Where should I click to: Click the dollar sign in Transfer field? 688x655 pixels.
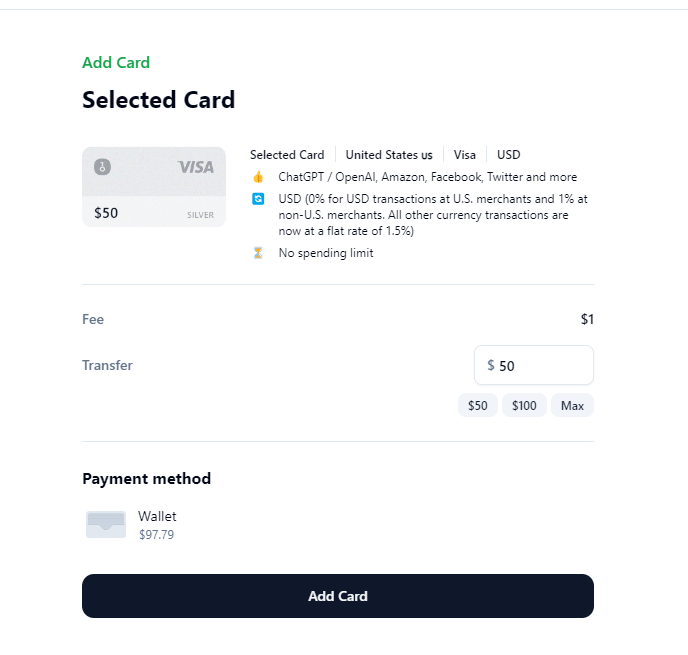click(x=490, y=366)
